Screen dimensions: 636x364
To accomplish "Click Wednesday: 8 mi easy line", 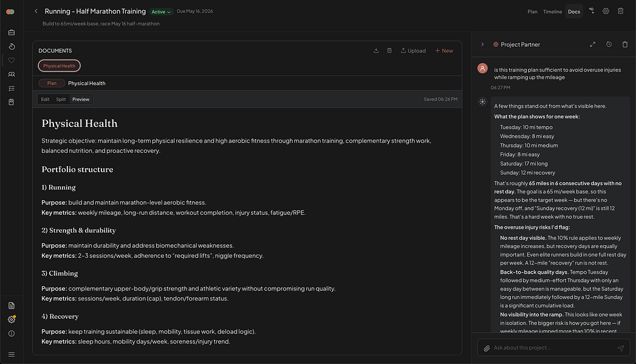I will tap(527, 136).
